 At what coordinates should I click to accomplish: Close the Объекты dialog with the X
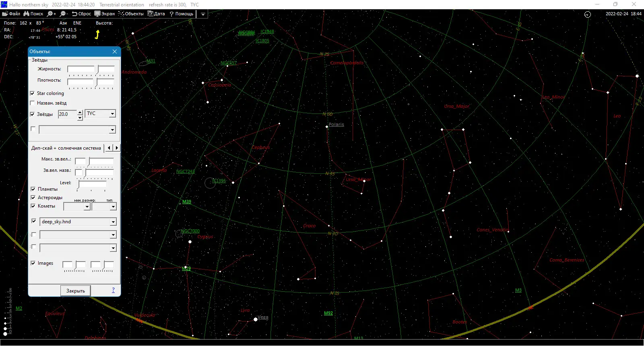[x=115, y=51]
